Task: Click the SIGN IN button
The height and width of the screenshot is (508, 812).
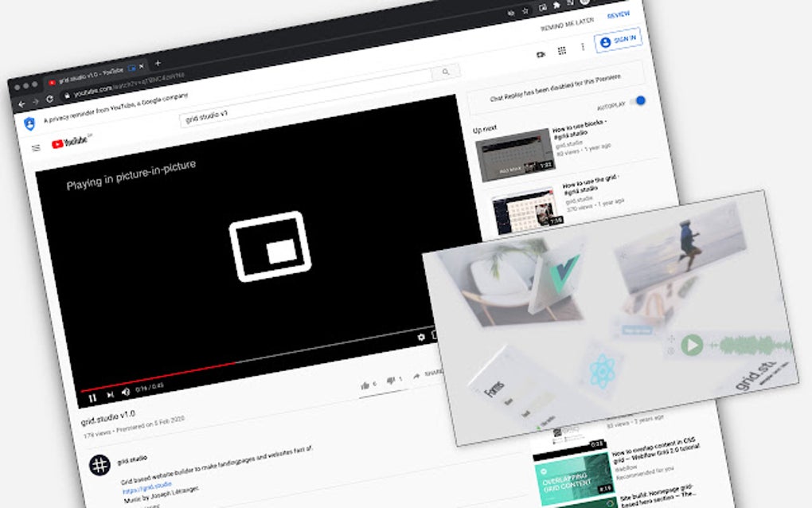Action: pos(619,40)
